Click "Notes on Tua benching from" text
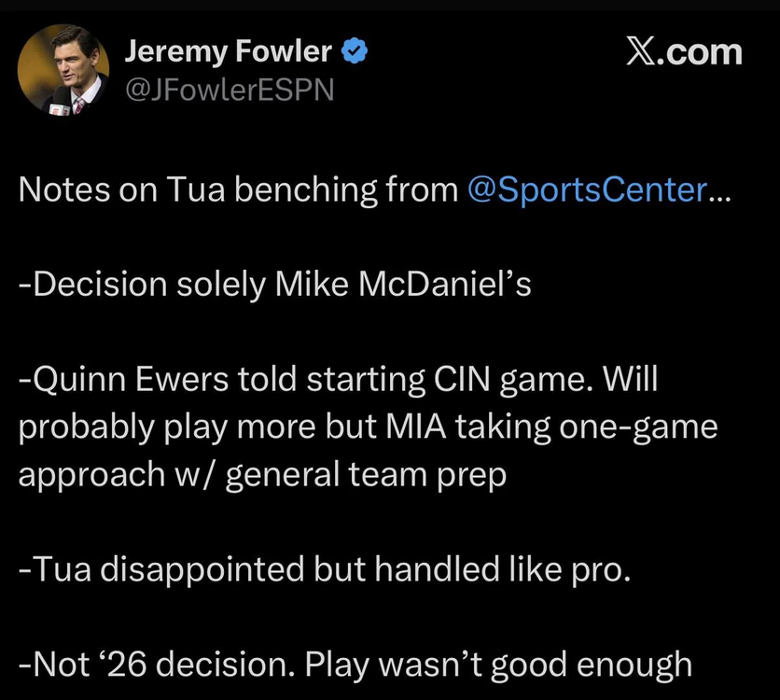The width and height of the screenshot is (780, 700). pos(238,190)
